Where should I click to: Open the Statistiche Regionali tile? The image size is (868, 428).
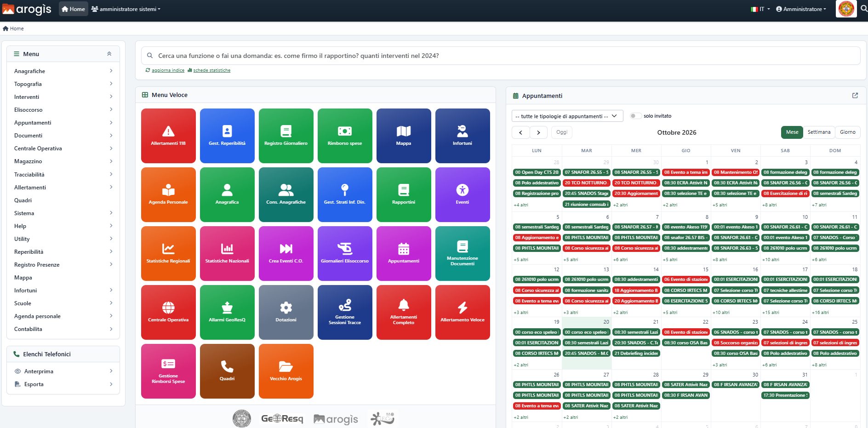[x=168, y=253]
